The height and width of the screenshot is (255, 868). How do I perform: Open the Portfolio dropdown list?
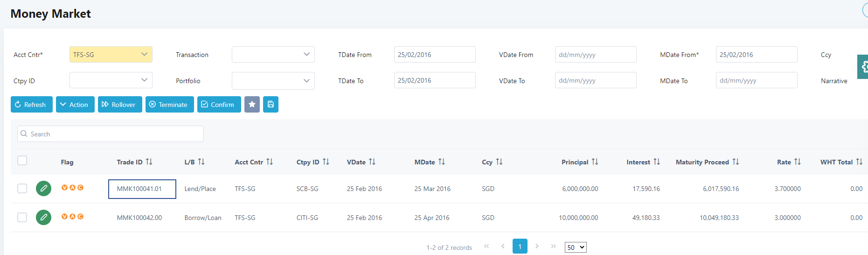coord(273,81)
